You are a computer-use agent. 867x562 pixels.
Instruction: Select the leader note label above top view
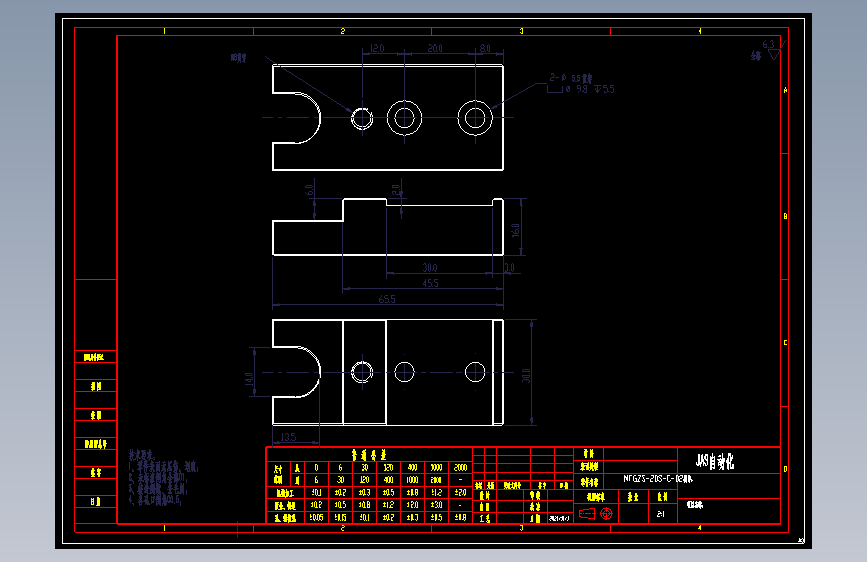pyautogui.click(x=239, y=58)
